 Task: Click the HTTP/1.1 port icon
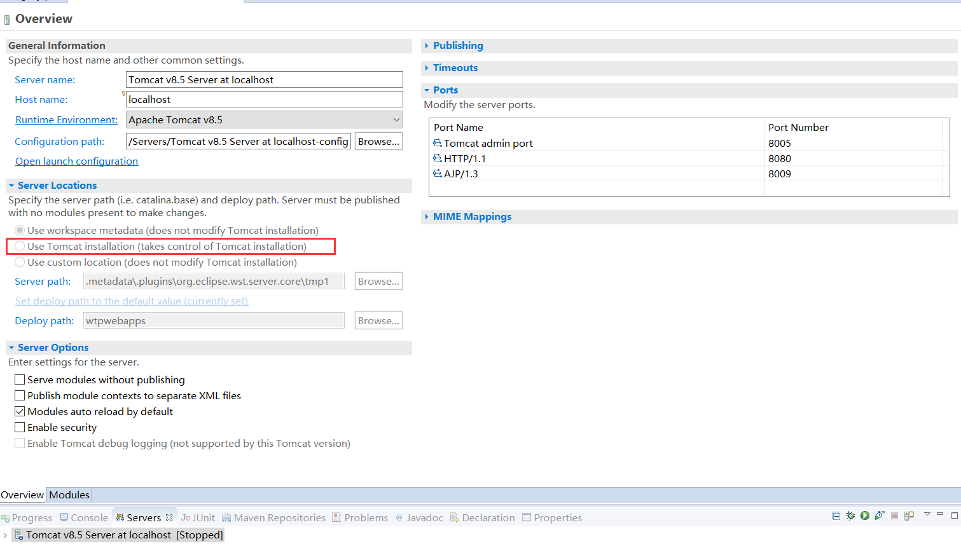coord(438,158)
